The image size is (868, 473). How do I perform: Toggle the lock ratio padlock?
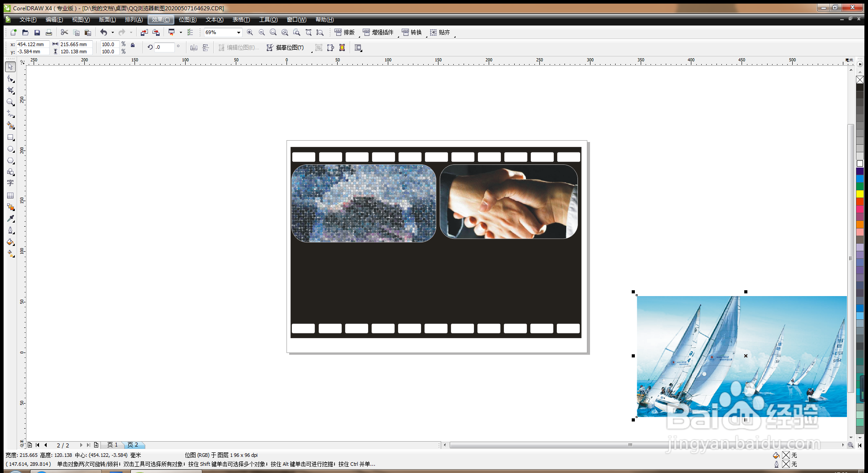click(133, 45)
